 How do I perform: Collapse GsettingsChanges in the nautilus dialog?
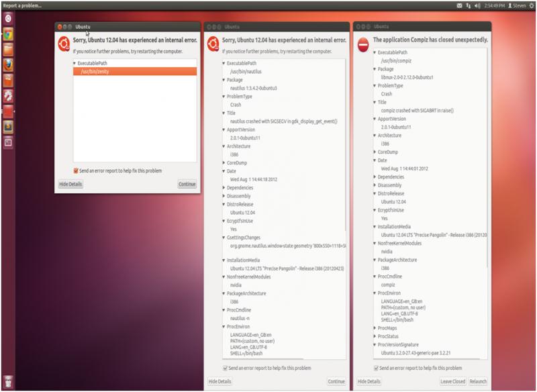224,238
